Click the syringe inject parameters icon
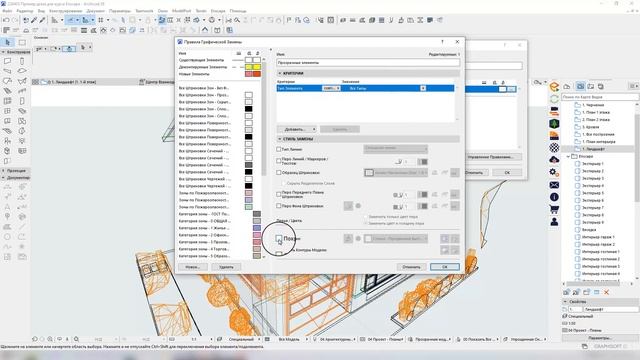 pyautogui.click(x=42, y=20)
